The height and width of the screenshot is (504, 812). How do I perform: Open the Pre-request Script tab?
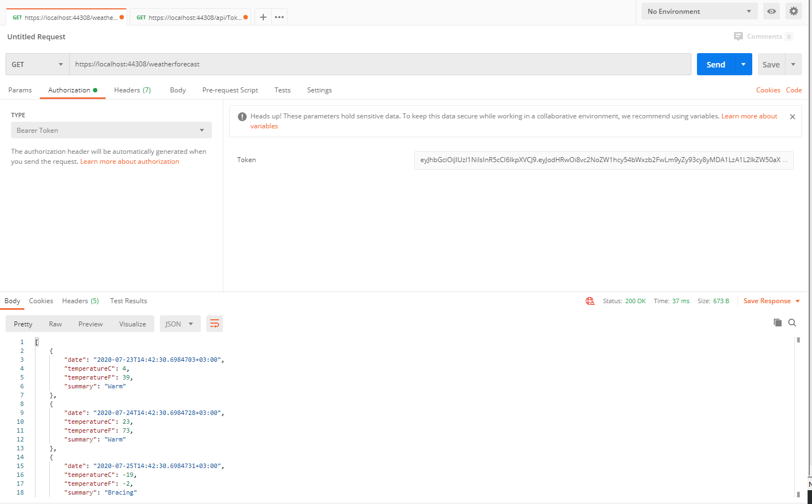[x=230, y=90]
